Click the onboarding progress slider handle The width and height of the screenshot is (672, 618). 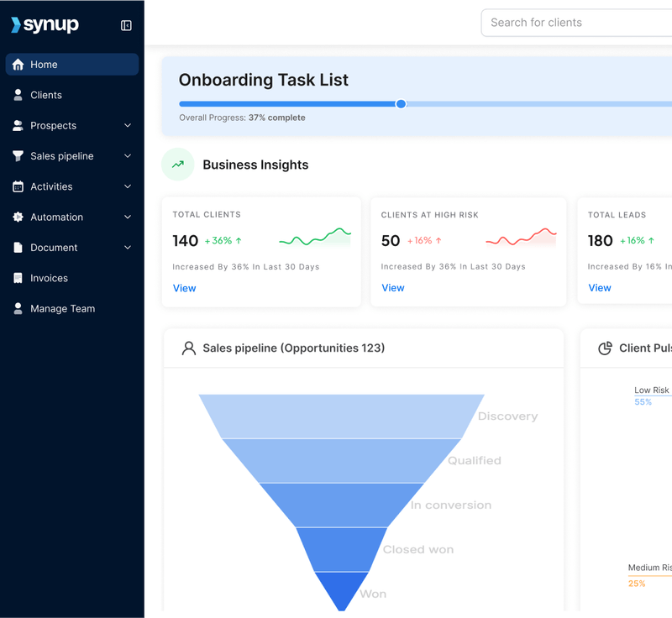click(x=401, y=104)
